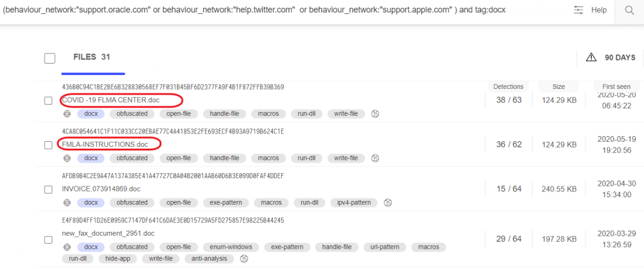The width and height of the screenshot is (644, 269).
Task: Open the search filter sliders icon
Action: 579,10
